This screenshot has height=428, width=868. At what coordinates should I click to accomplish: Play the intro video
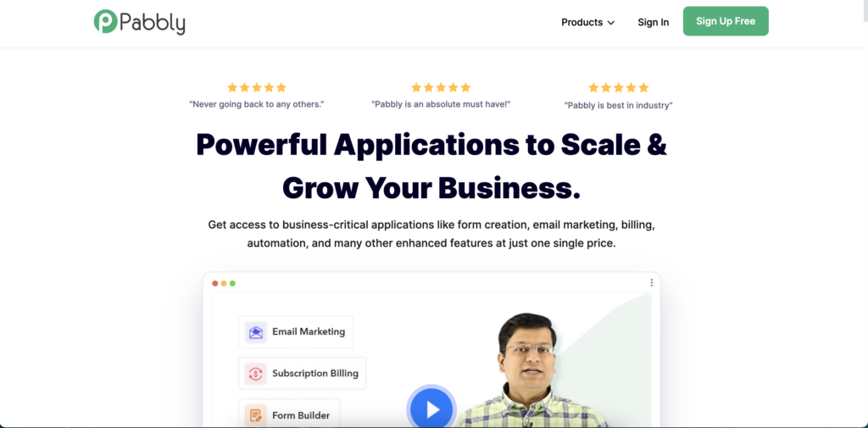(x=431, y=409)
